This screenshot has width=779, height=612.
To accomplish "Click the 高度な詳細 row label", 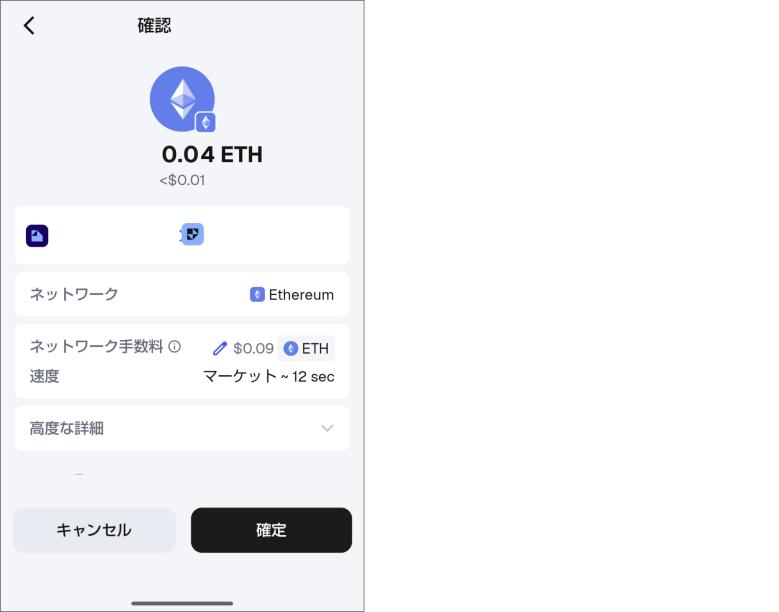I will pos(67,428).
